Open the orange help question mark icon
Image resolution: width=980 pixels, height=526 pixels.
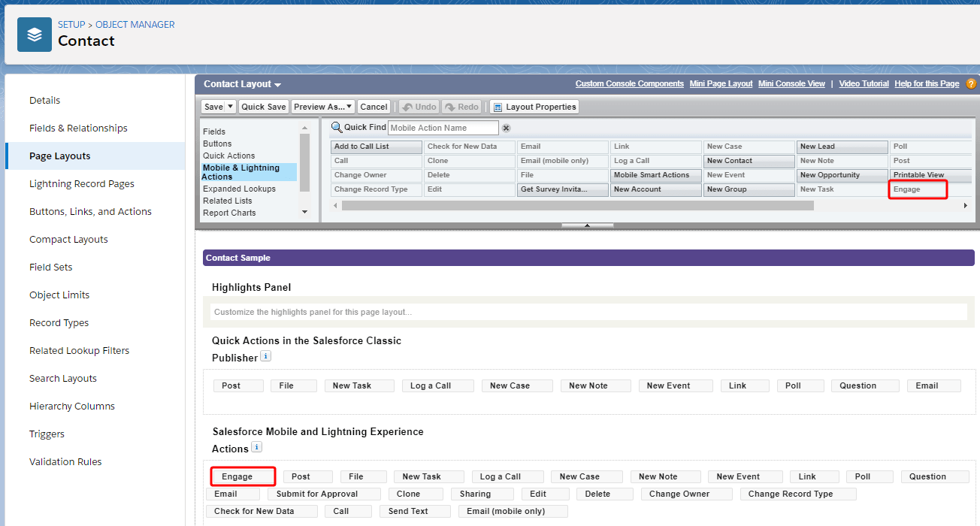click(971, 83)
